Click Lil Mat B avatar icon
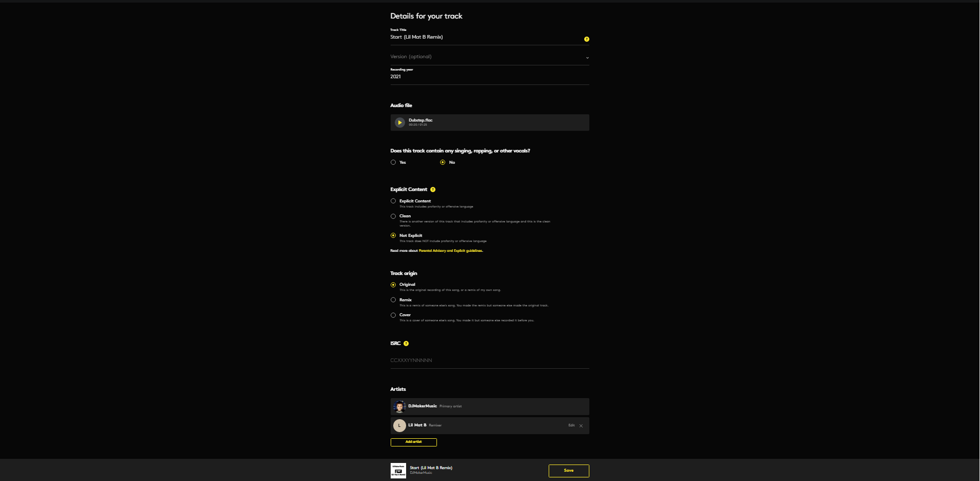The width and height of the screenshot is (980, 481). coord(399,426)
